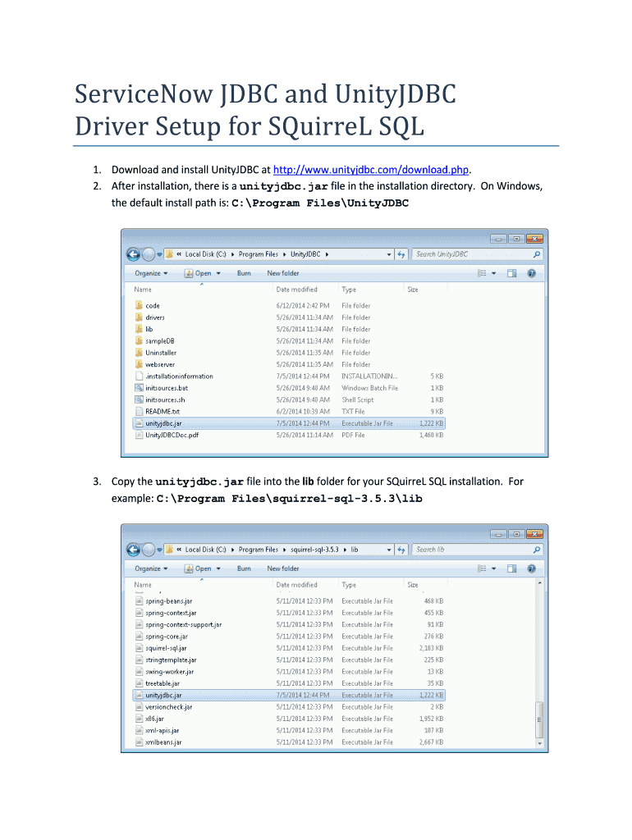
Task: Click the Search UnityJDBC input field
Action: click(x=472, y=254)
